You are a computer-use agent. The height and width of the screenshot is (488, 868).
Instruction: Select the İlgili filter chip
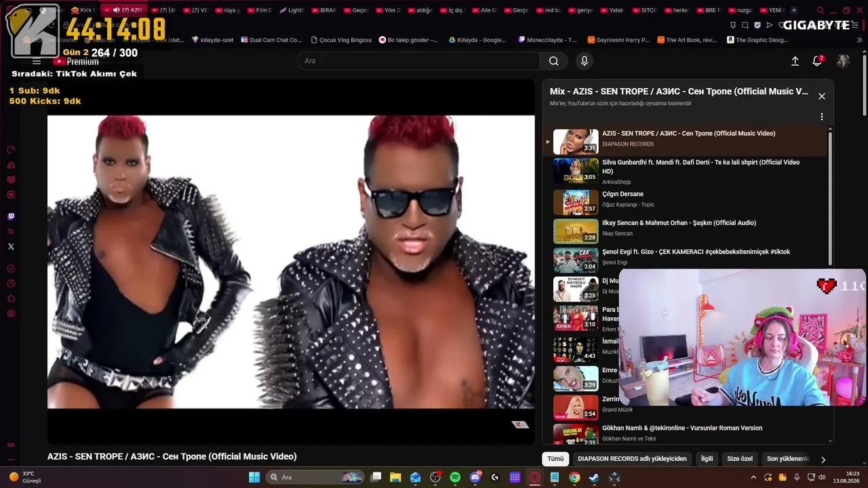point(707,459)
